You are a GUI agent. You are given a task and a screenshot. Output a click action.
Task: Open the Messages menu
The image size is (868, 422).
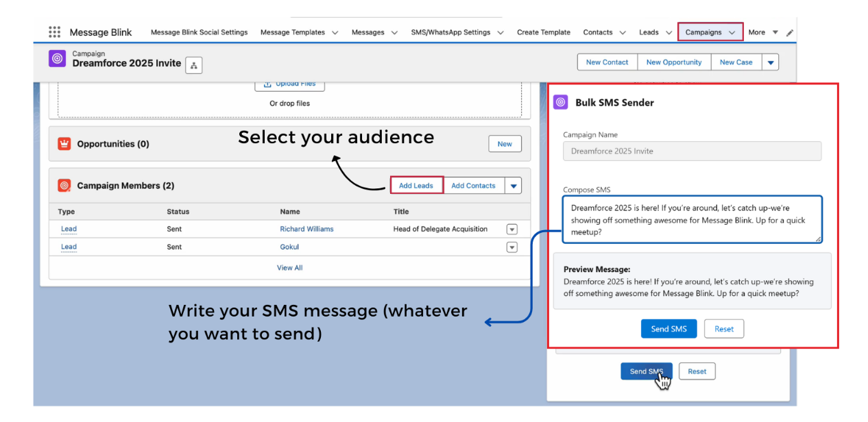(x=374, y=32)
